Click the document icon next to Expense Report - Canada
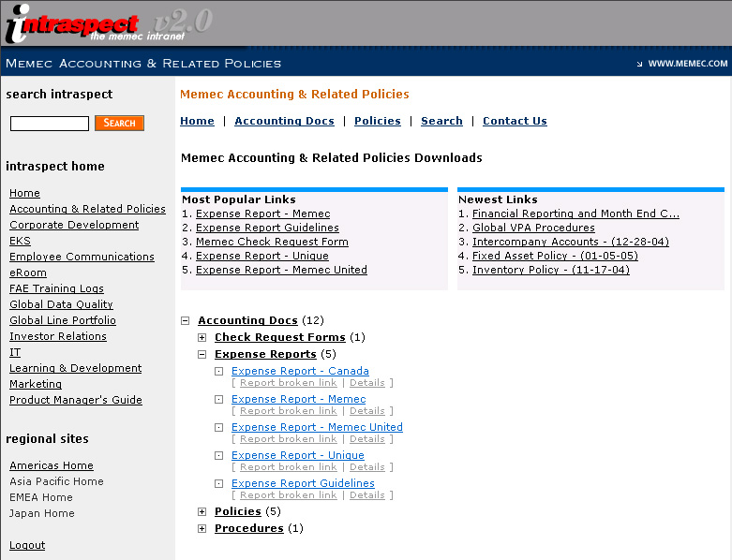 click(218, 371)
